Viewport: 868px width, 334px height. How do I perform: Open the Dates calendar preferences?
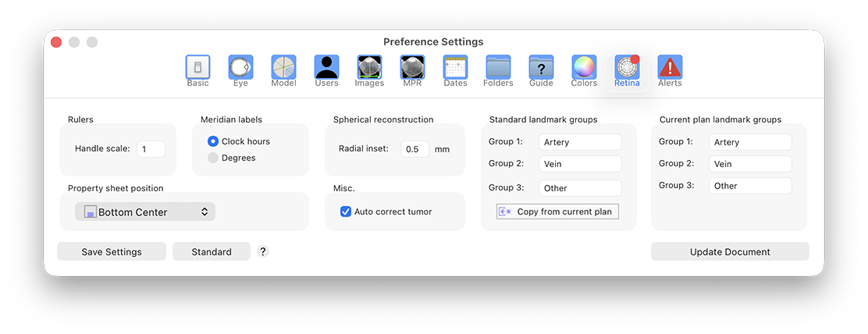(x=455, y=69)
